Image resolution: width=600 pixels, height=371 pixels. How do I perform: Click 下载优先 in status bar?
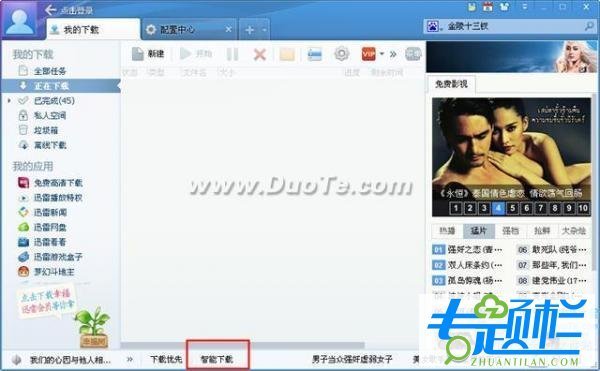[166, 360]
